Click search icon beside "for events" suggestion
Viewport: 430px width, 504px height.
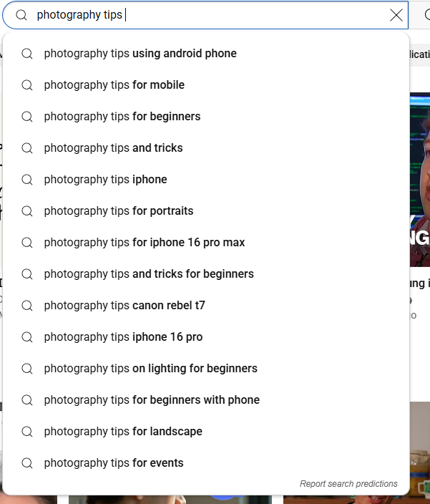[x=27, y=463]
